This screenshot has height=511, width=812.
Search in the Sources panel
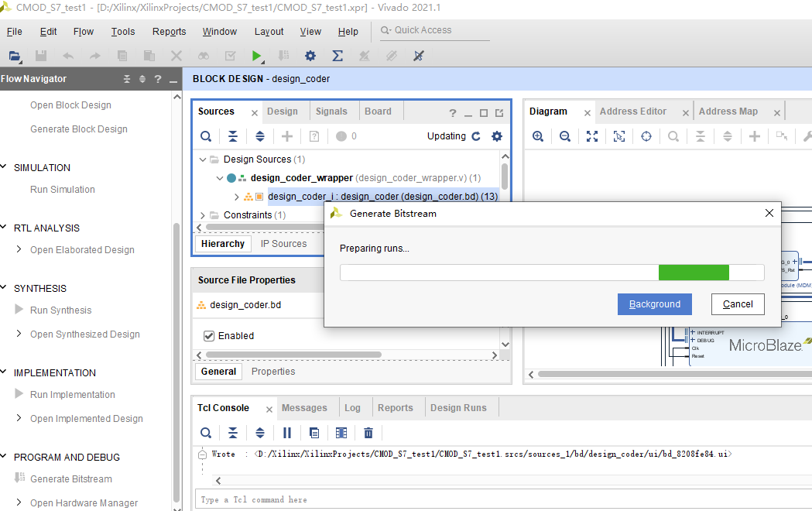point(206,136)
